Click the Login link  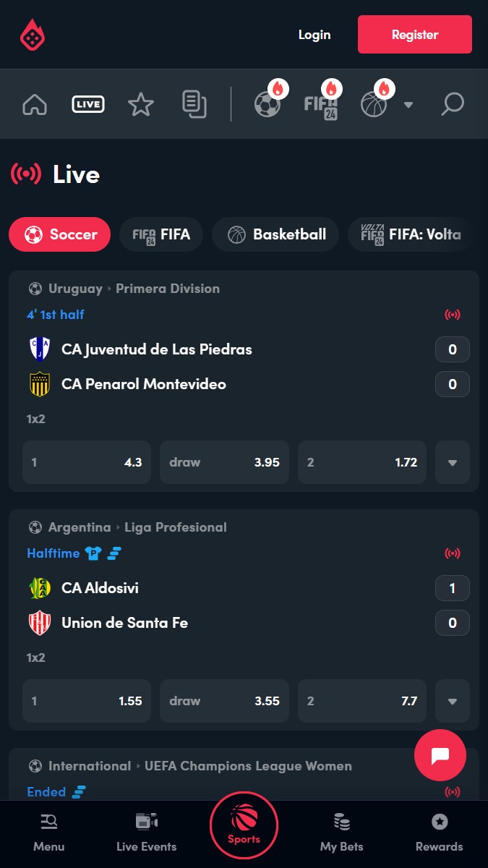314,35
